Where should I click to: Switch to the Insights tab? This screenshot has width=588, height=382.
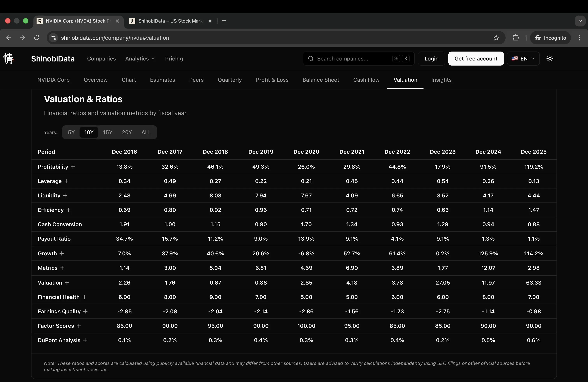coord(441,80)
